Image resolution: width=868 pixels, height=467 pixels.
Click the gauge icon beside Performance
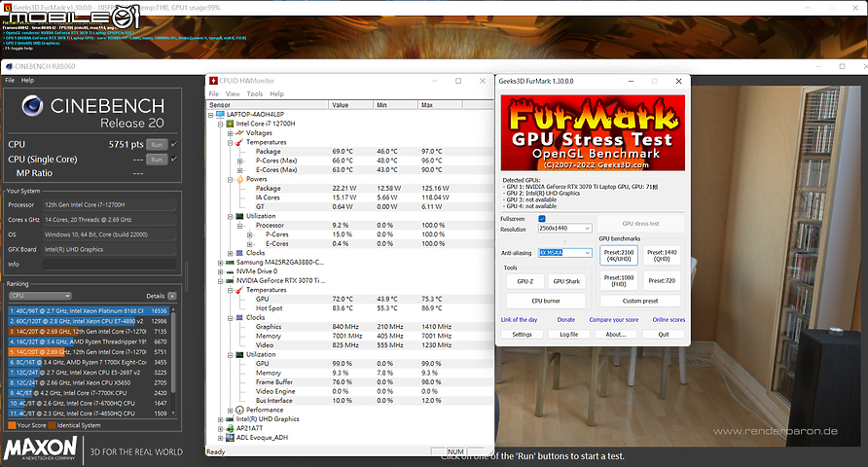point(239,410)
